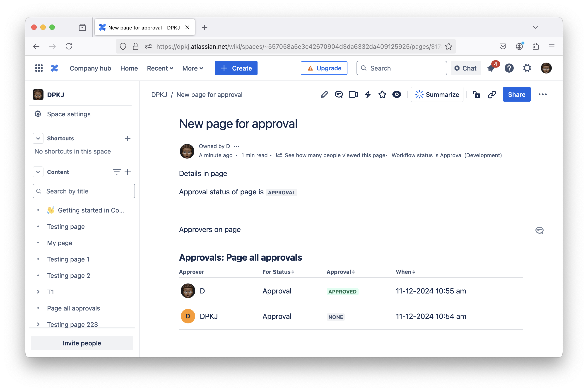588x391 pixels.
Task: Open the Recent dropdown menu
Action: pyautogui.click(x=160, y=68)
